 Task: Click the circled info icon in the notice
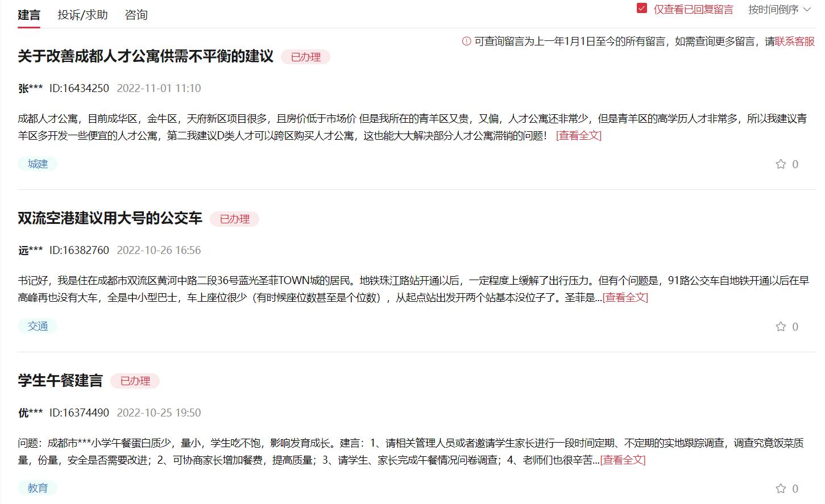point(466,41)
